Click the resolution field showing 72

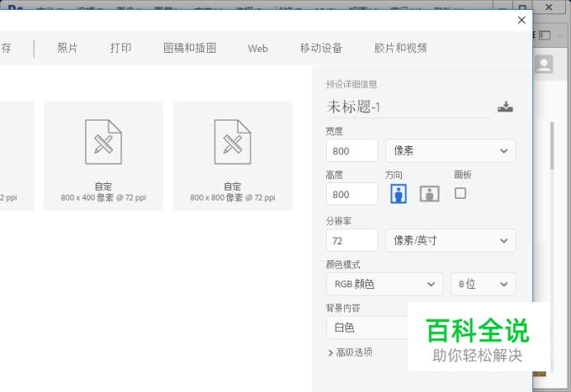[x=352, y=240]
